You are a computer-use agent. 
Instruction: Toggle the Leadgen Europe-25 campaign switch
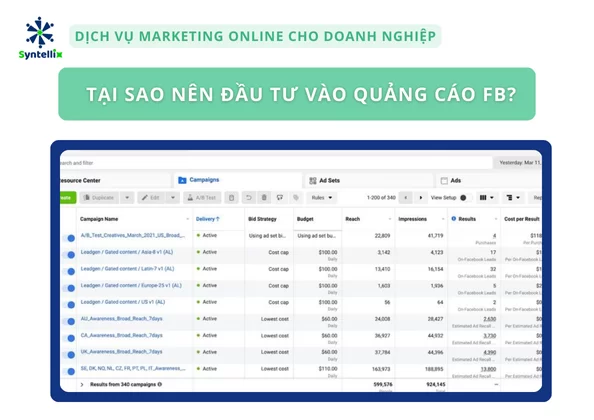[69, 288]
